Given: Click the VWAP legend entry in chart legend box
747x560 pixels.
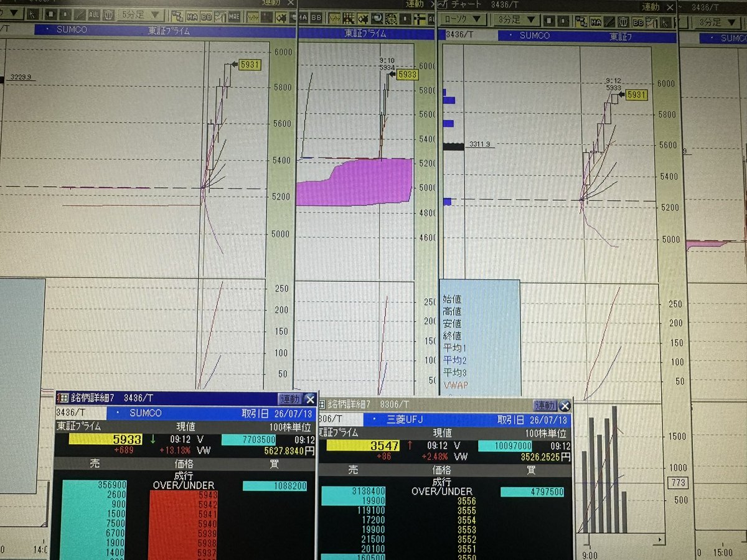Looking at the screenshot, I should click(x=454, y=385).
